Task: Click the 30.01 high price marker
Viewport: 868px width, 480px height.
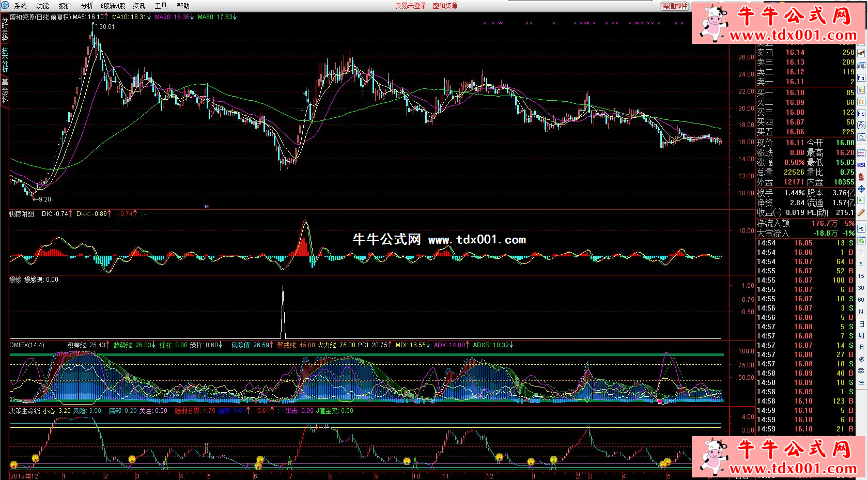Action: 107,27
